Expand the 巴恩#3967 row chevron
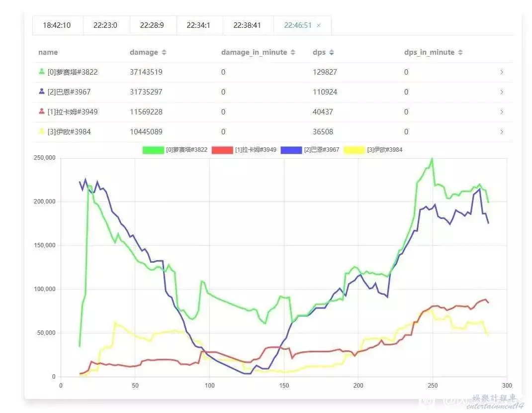This screenshot has height=413, width=532. tap(501, 92)
